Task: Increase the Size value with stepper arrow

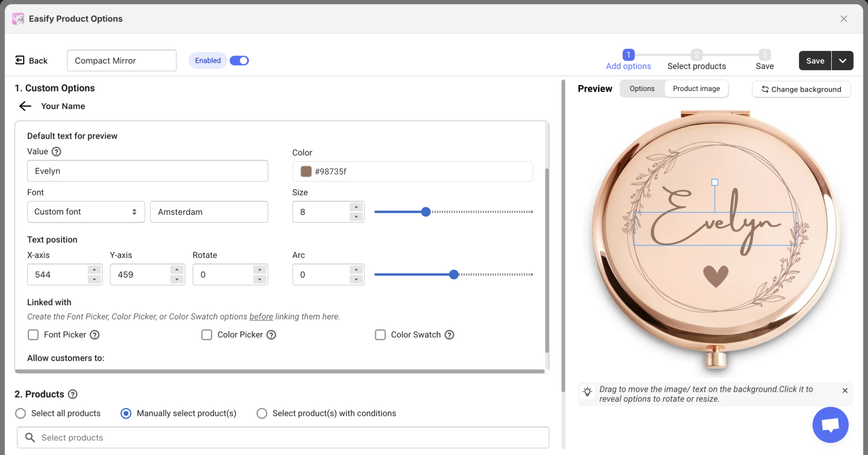Action: 355,207
